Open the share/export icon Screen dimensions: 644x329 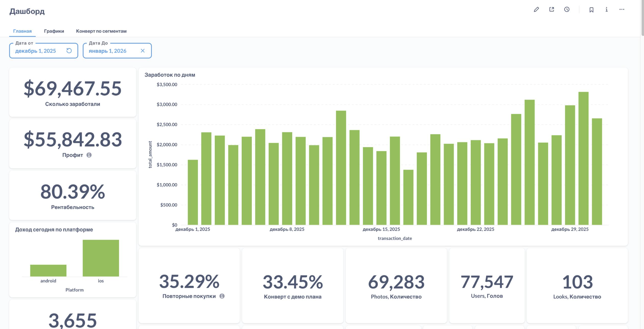(x=551, y=9)
